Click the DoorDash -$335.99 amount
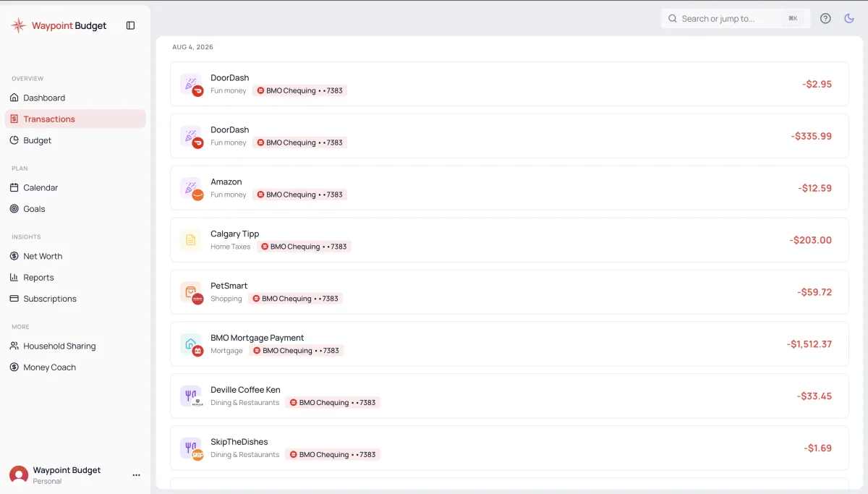The height and width of the screenshot is (494, 868). pyautogui.click(x=811, y=136)
